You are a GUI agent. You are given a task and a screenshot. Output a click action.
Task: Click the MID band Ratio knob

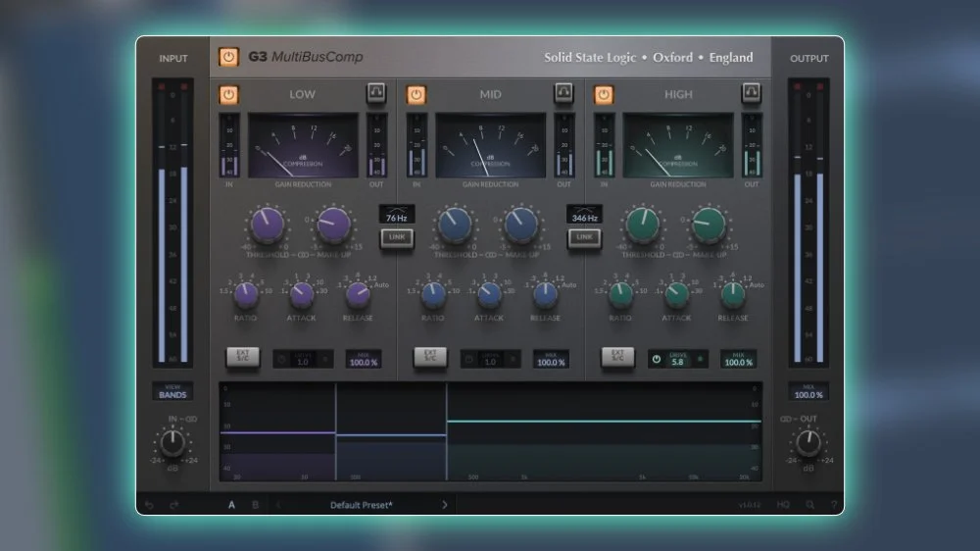(433, 294)
